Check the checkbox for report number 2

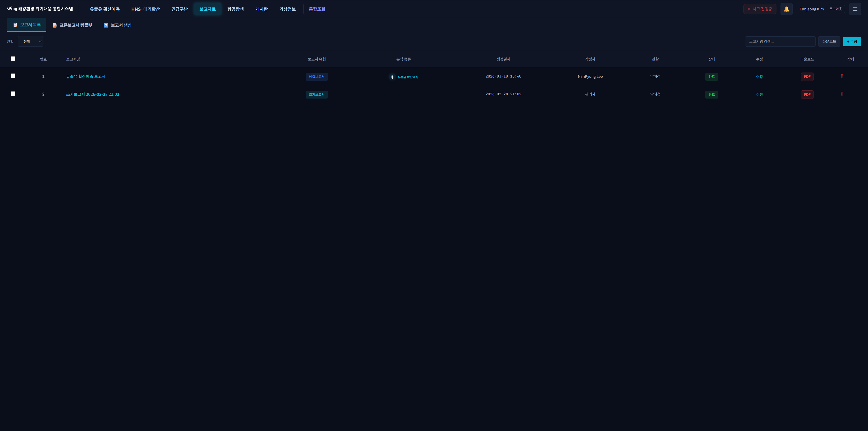[13, 94]
